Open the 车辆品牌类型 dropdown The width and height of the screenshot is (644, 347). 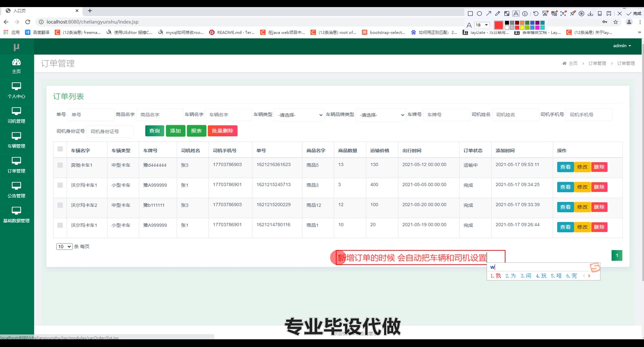coord(380,115)
